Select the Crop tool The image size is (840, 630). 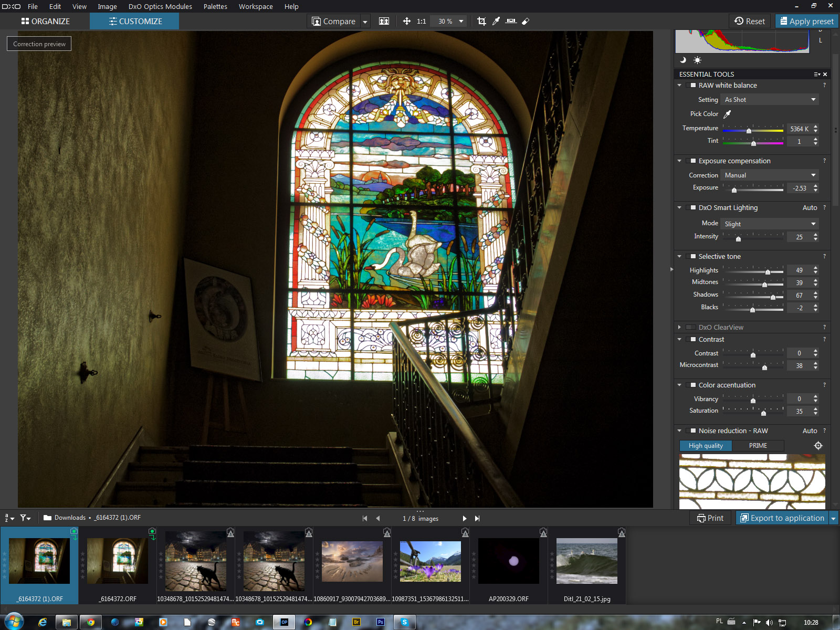click(x=481, y=21)
